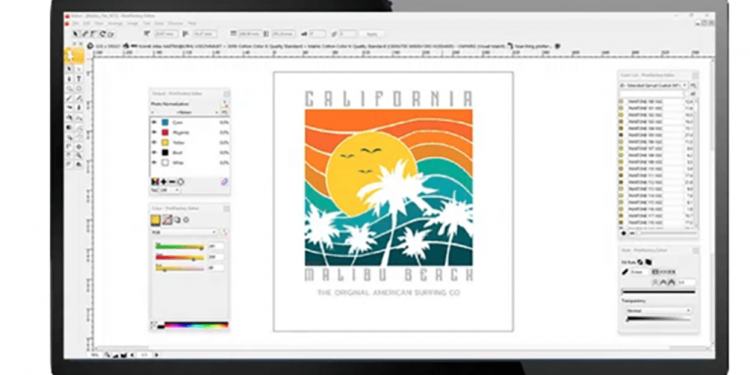The image size is (750, 375).
Task: Click the green color slider in Color panel
Action: 180,247
